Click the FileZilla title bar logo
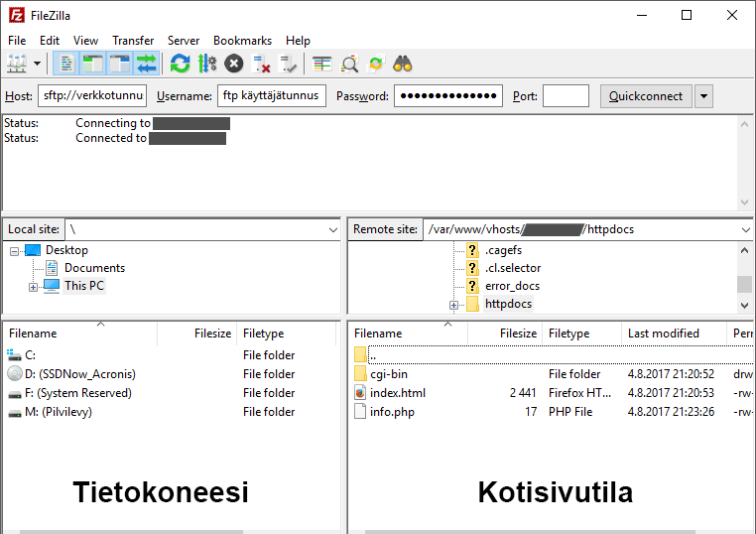The width and height of the screenshot is (756, 534). click(x=17, y=16)
